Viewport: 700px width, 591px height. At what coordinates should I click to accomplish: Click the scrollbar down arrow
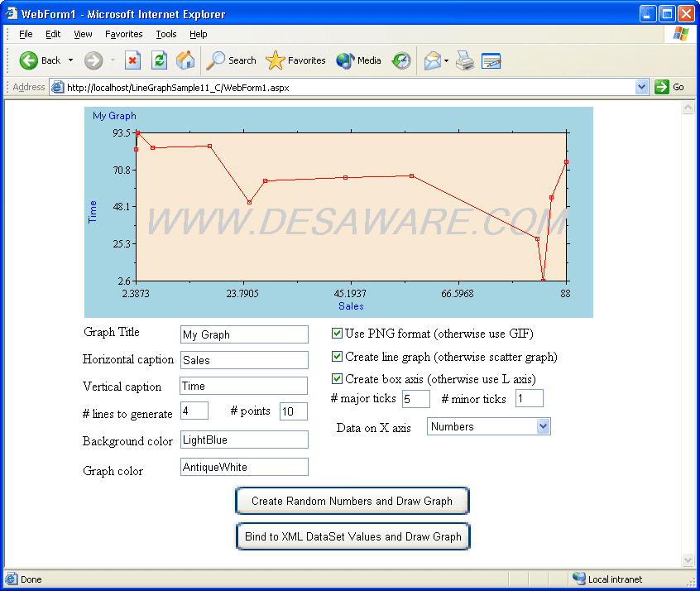pos(688,560)
